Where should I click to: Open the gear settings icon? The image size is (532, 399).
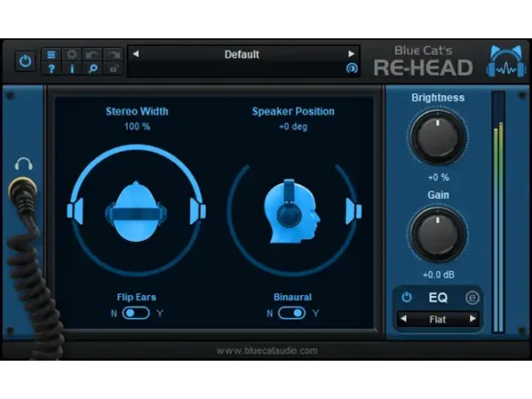point(72,55)
